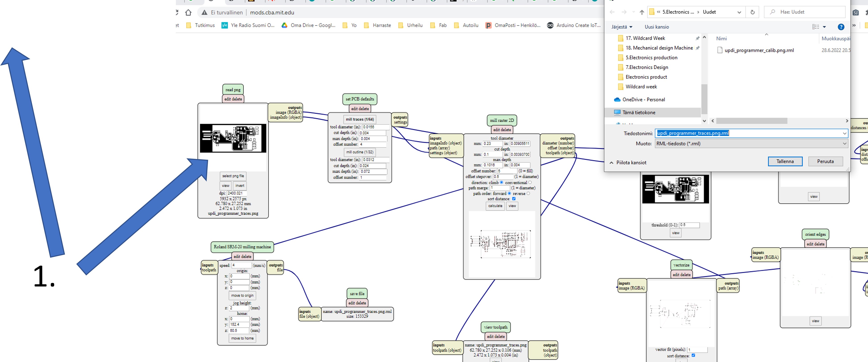The width and height of the screenshot is (868, 362).
Task: Click move to origin button
Action: point(242,295)
